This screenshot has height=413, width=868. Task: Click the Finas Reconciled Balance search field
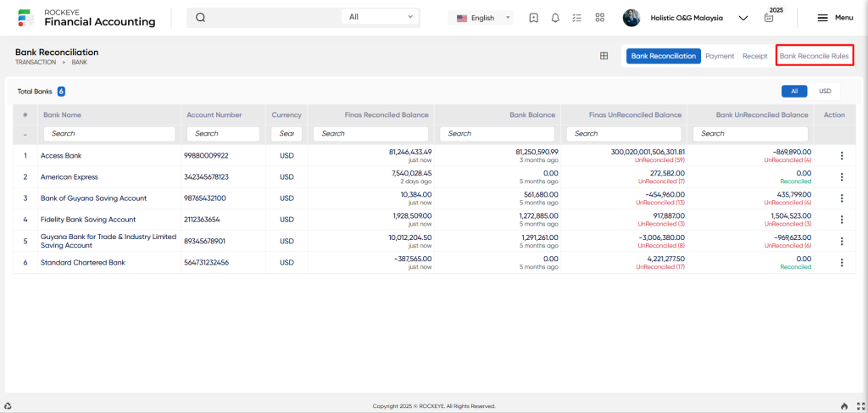click(371, 133)
